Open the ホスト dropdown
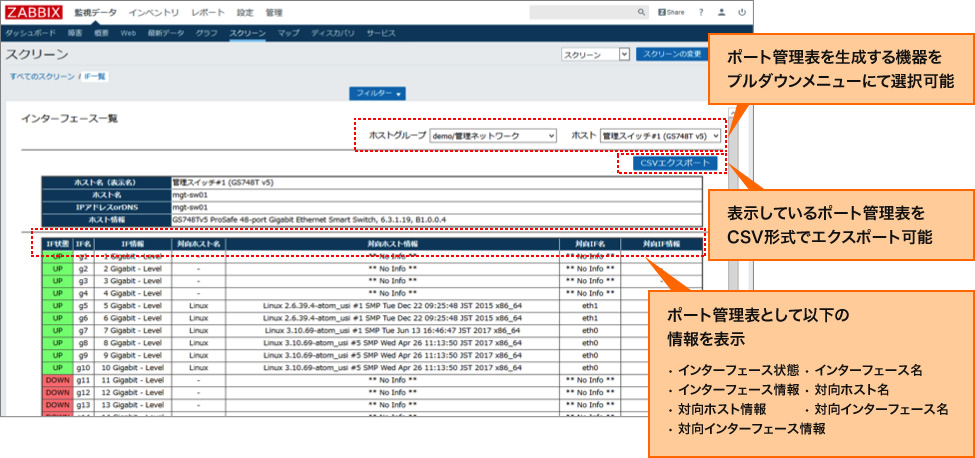 [x=660, y=135]
